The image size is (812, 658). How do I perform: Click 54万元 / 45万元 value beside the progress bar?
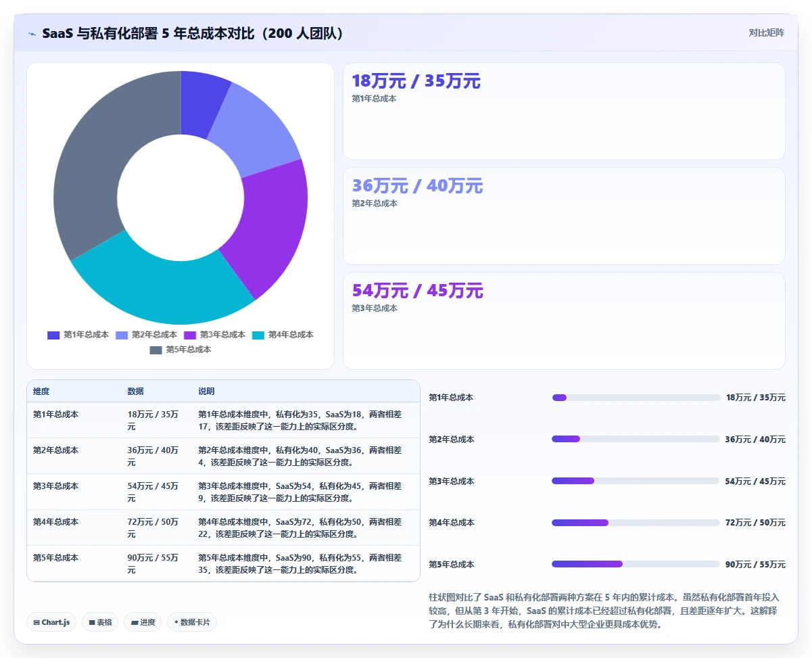point(755,481)
